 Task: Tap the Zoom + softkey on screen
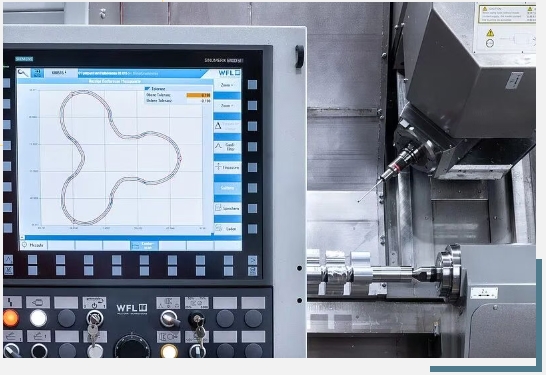(227, 85)
